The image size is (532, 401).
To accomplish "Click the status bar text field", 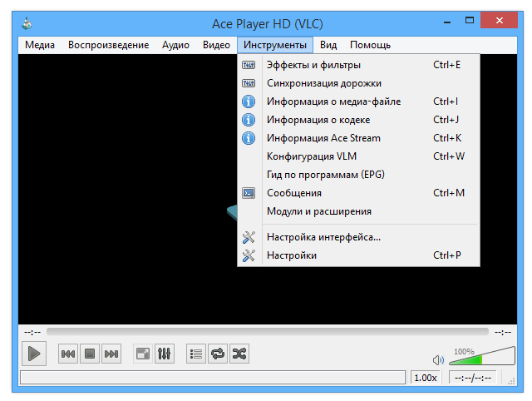I will coord(213,378).
